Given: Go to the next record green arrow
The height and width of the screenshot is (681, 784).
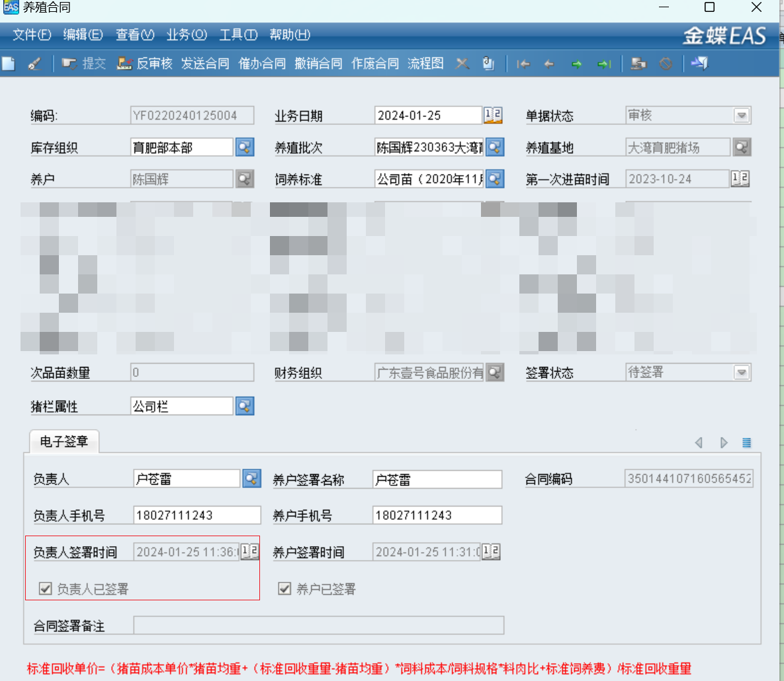Looking at the screenshot, I should coord(576,64).
